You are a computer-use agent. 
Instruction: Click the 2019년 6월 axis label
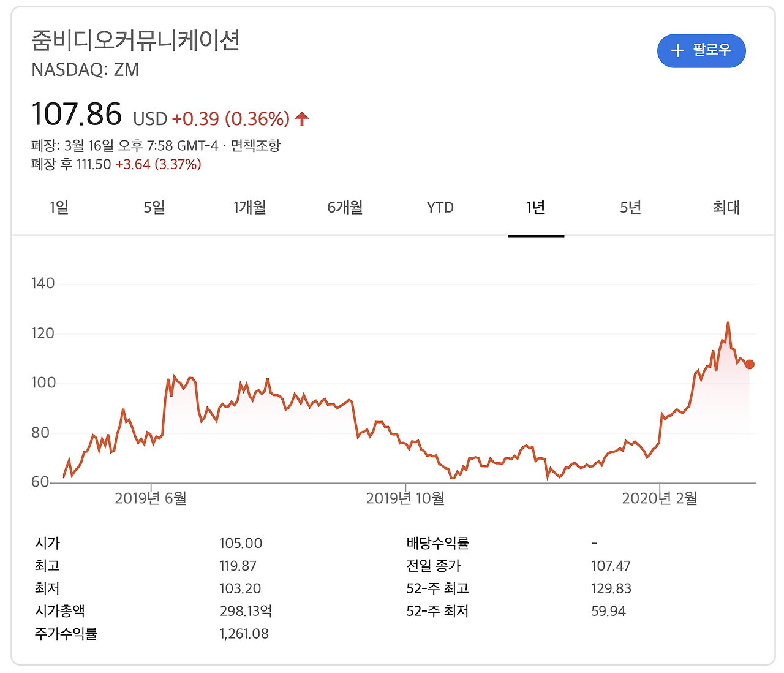pyautogui.click(x=151, y=498)
